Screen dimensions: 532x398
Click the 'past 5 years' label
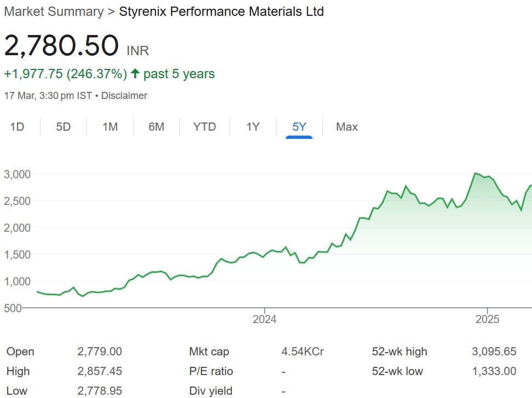point(179,74)
